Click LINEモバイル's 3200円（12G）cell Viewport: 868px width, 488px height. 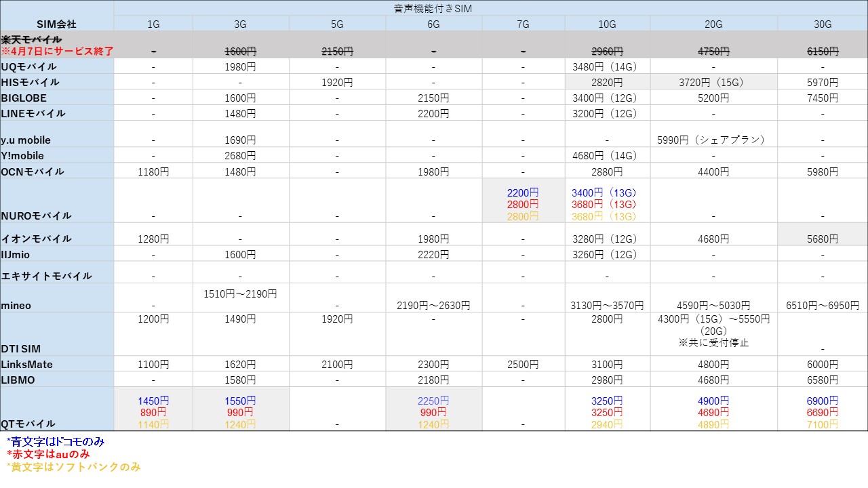point(607,113)
